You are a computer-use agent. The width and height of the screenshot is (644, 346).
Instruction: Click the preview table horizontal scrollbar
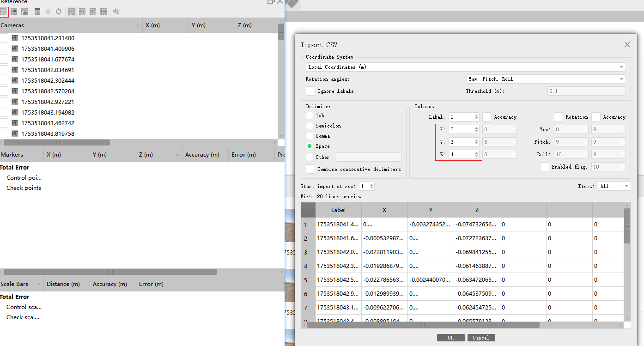click(x=423, y=325)
